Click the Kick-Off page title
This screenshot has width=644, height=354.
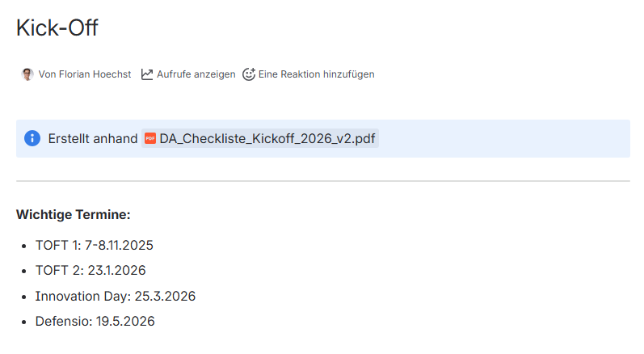tap(57, 27)
